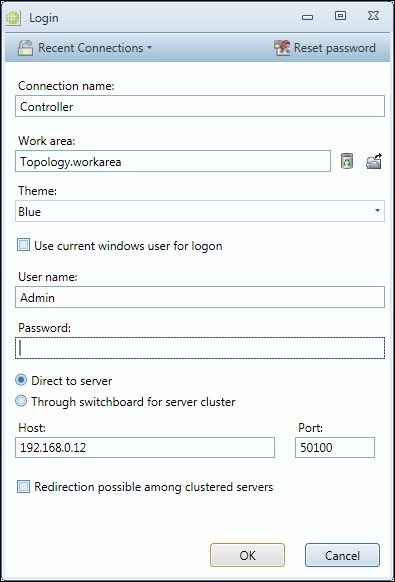Select Direct to server option
This screenshot has width=395, height=582.
point(21,380)
